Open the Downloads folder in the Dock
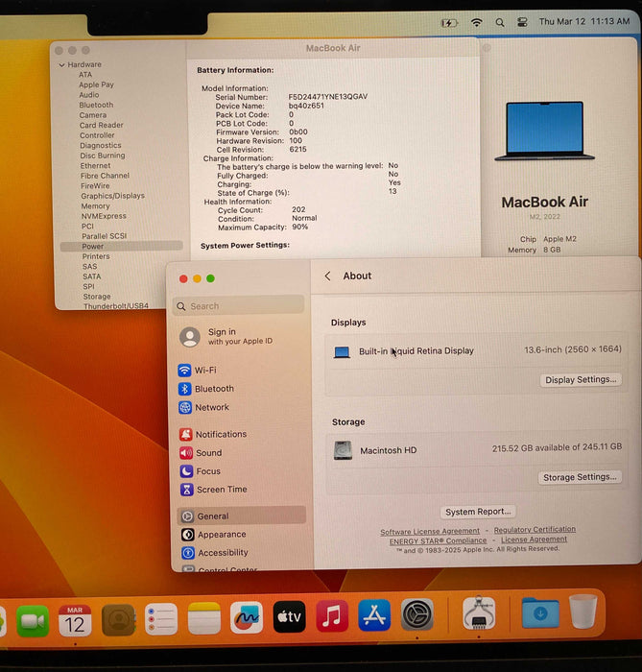This screenshot has height=672, width=642. pos(540,612)
